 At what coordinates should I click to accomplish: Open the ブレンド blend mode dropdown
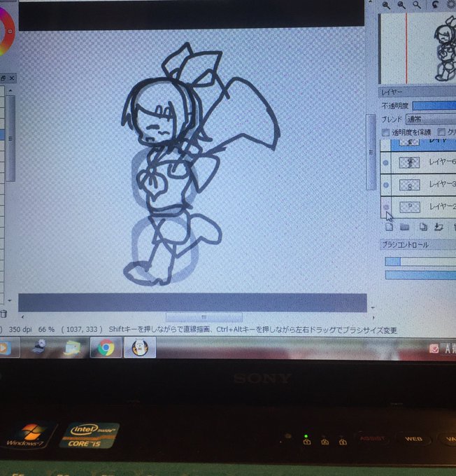click(x=431, y=119)
